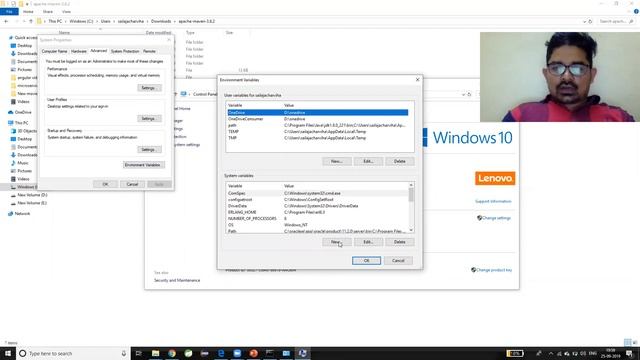This screenshot has width=640, height=360.
Task: Select the OS system variable row
Action: pos(318,225)
